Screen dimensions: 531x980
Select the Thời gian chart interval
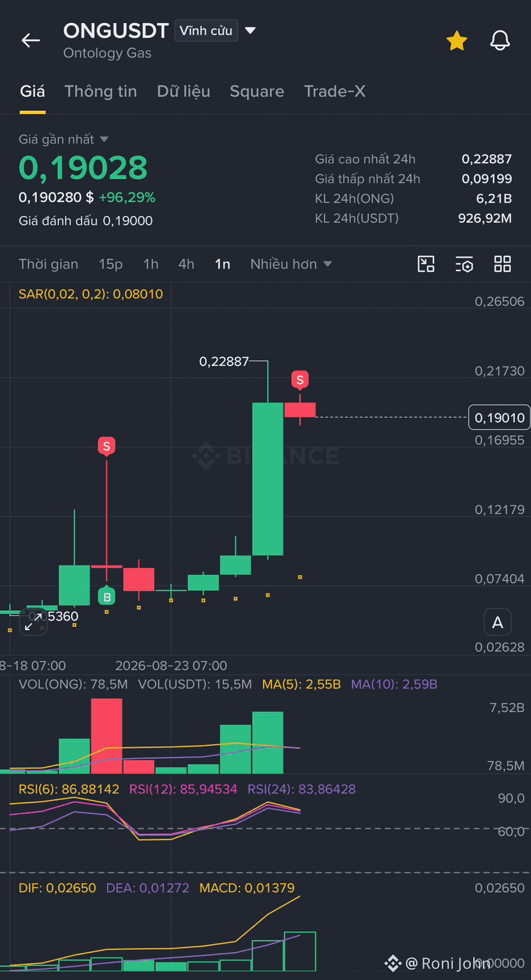point(49,264)
